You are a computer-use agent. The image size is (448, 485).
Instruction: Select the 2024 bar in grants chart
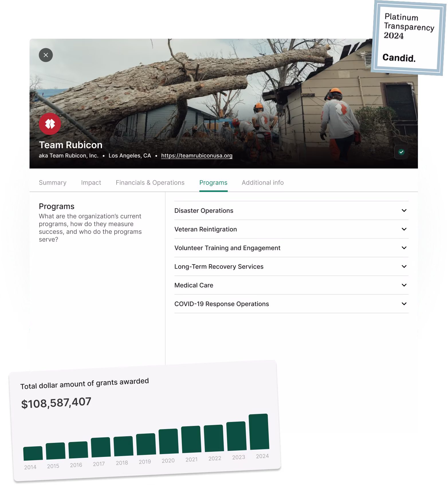259,432
